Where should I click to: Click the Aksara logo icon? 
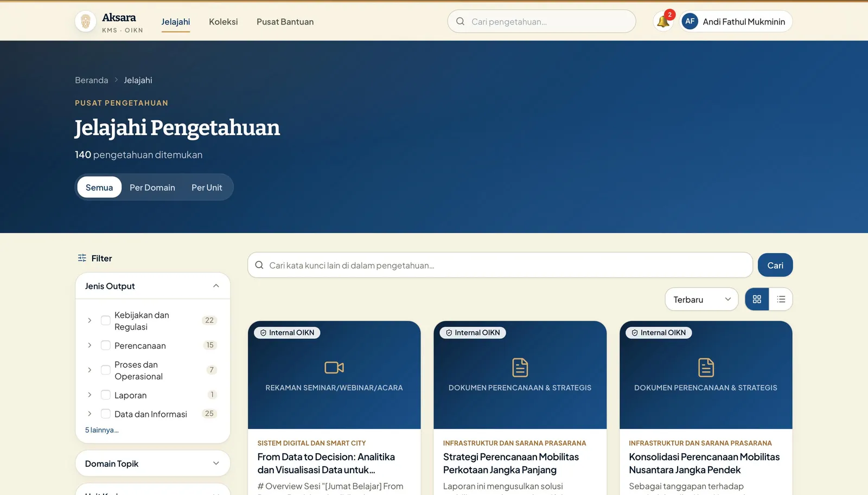(85, 22)
